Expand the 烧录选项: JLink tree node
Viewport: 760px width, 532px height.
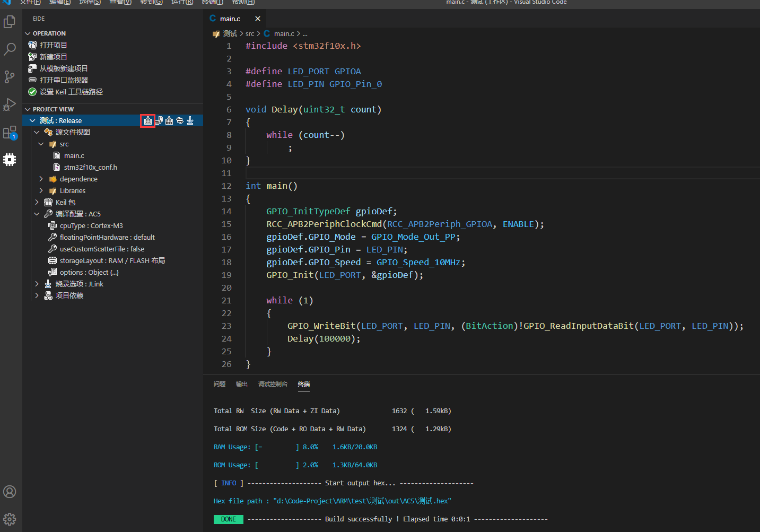[37, 284]
